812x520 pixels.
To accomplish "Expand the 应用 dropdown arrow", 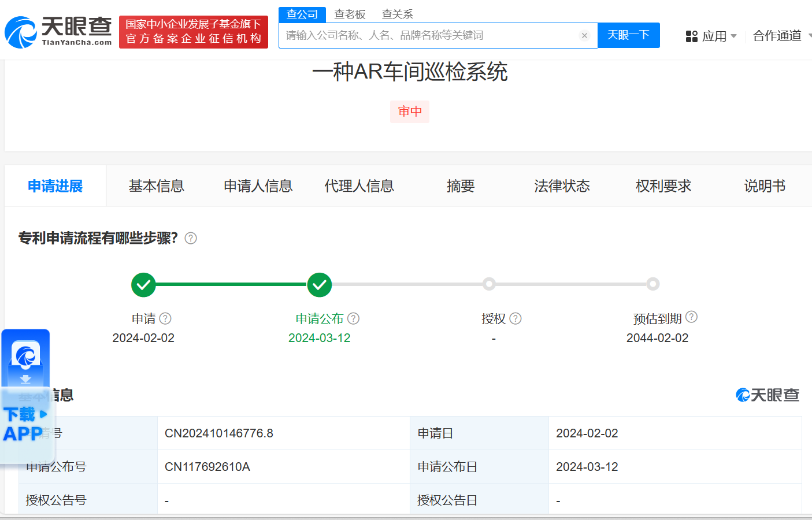I will pos(734,36).
